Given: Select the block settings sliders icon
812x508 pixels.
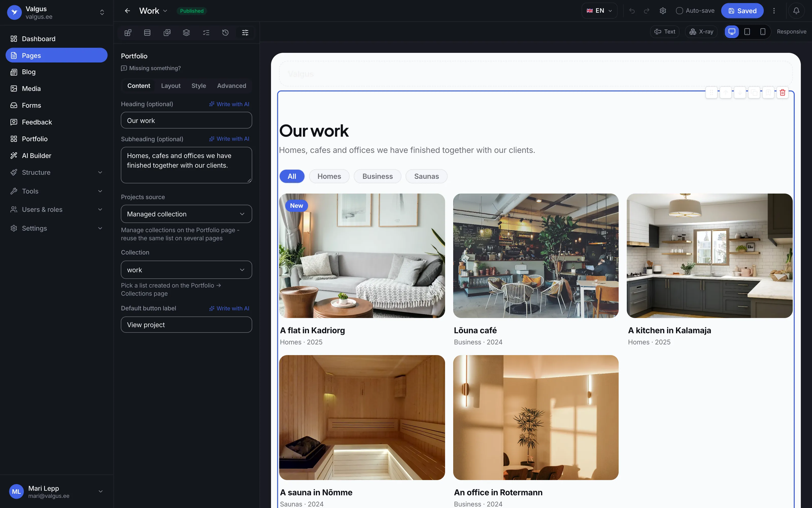Looking at the screenshot, I should point(245,33).
